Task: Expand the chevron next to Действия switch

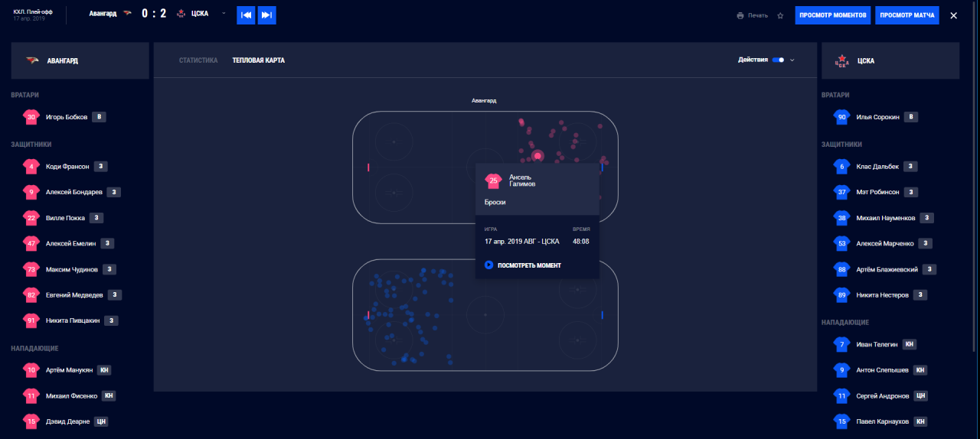Action: click(792, 60)
